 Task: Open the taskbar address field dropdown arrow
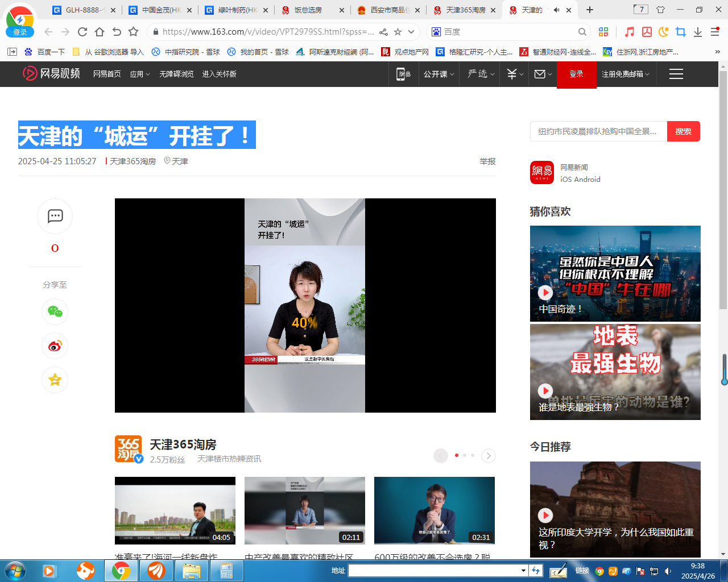coord(524,571)
